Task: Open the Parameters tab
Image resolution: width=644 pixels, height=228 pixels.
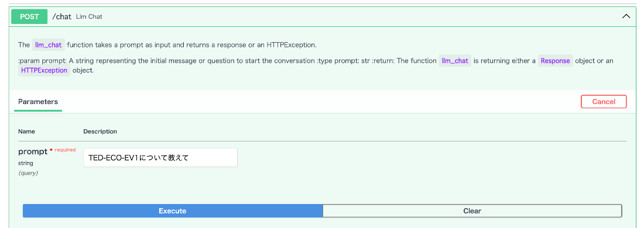Action: pos(38,102)
